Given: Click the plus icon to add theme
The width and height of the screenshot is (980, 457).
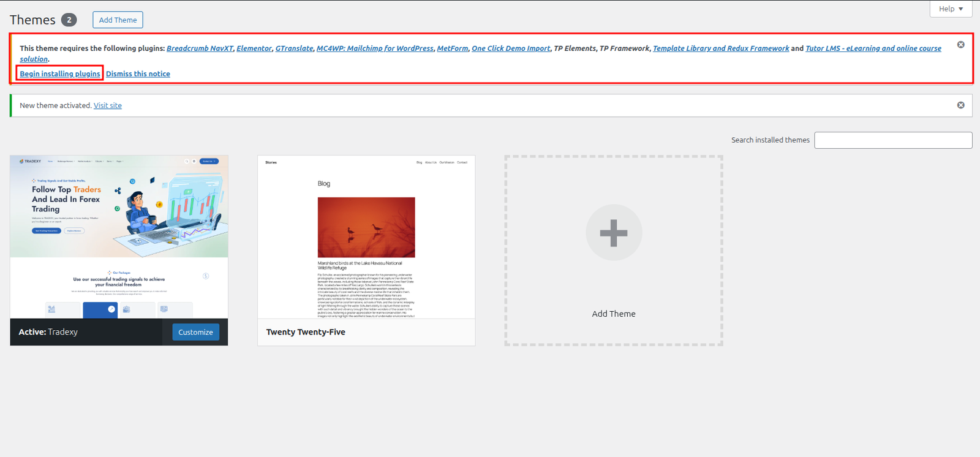Looking at the screenshot, I should (x=613, y=233).
